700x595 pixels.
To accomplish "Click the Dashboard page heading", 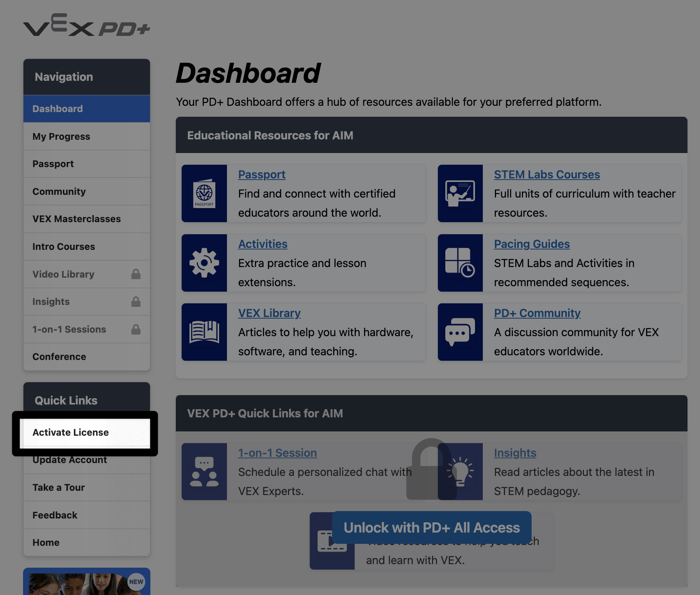I will (x=248, y=73).
